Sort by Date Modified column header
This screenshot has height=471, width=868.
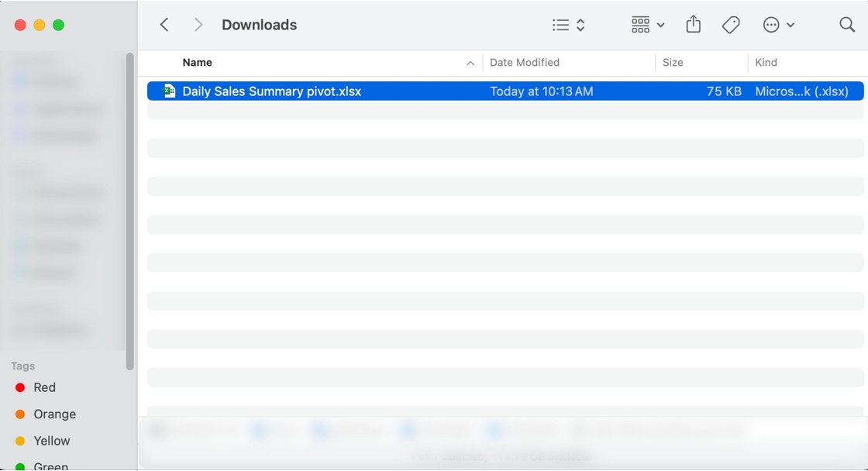pos(524,63)
